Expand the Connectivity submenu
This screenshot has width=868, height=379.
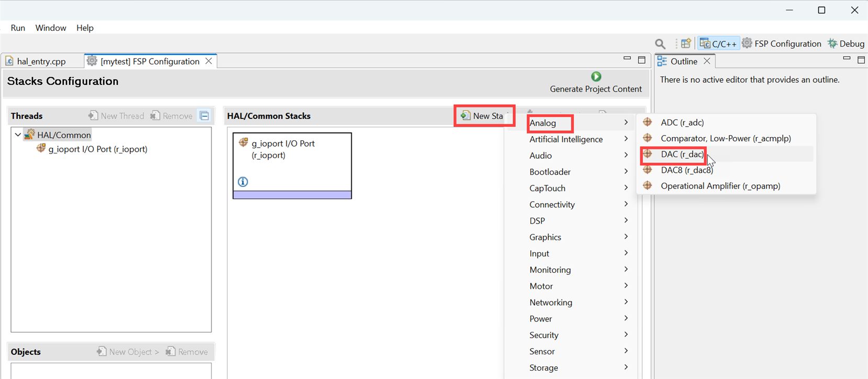coord(570,205)
